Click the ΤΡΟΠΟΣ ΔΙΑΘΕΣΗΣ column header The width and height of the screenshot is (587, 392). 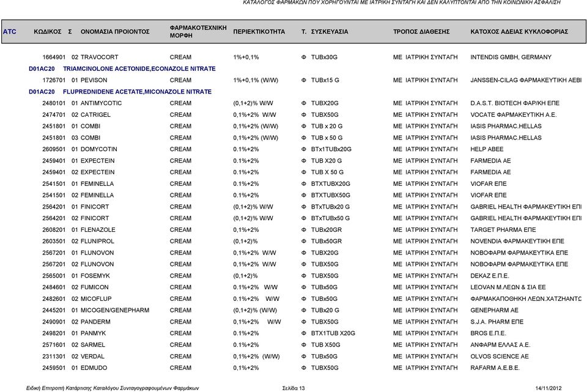point(421,31)
